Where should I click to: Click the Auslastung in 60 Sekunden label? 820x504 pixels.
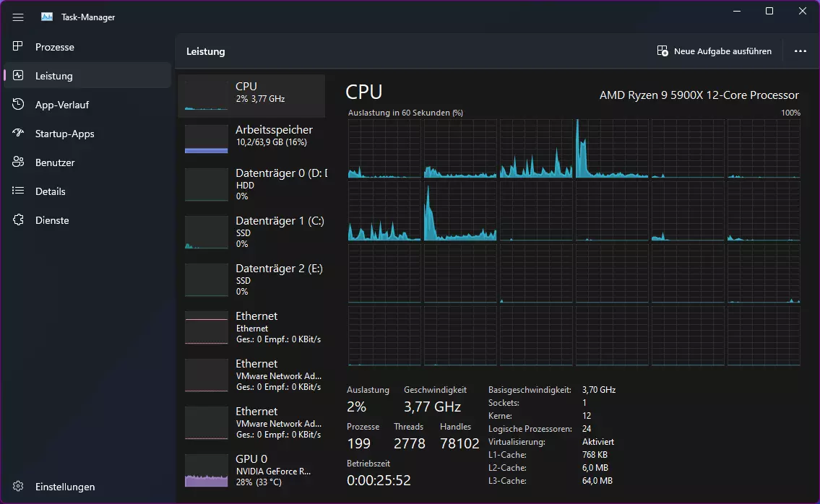pos(405,113)
